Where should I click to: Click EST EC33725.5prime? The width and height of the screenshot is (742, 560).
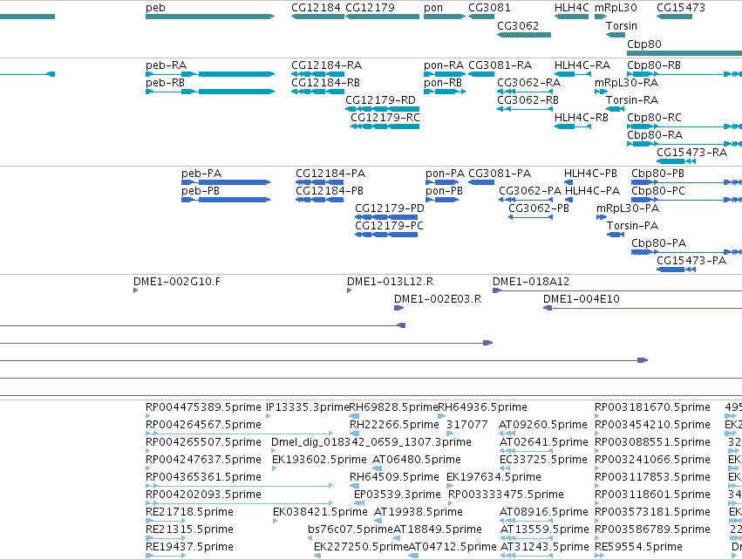coord(543,460)
